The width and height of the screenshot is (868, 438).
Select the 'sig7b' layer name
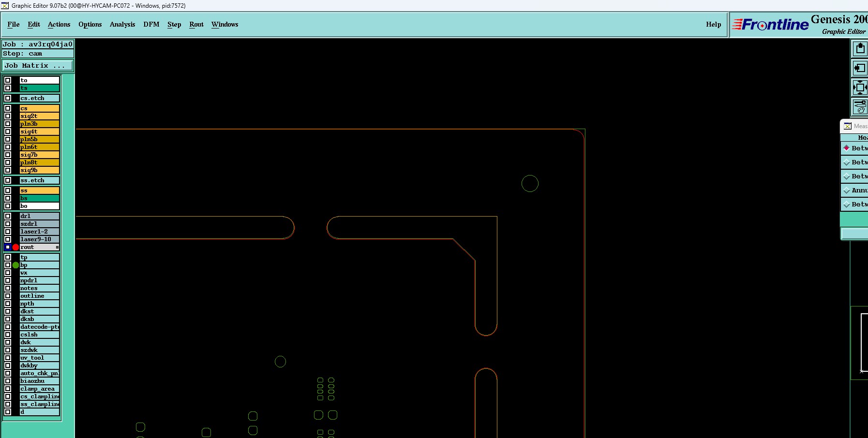coord(40,155)
